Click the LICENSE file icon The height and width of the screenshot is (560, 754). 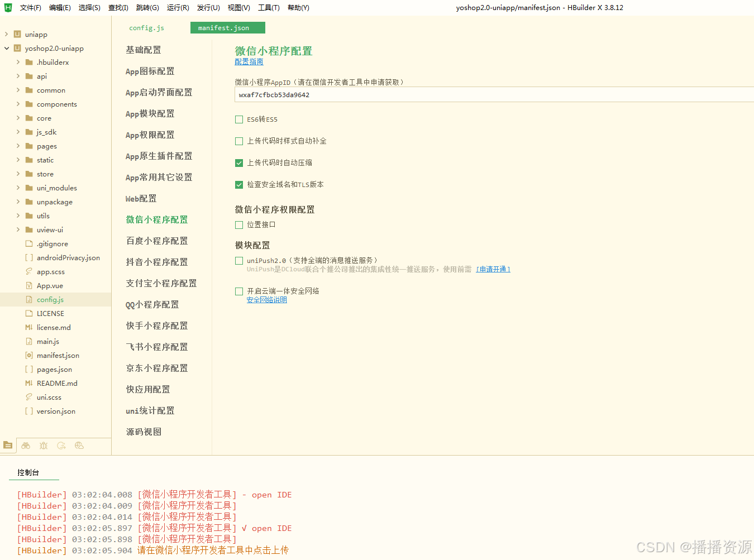(29, 313)
